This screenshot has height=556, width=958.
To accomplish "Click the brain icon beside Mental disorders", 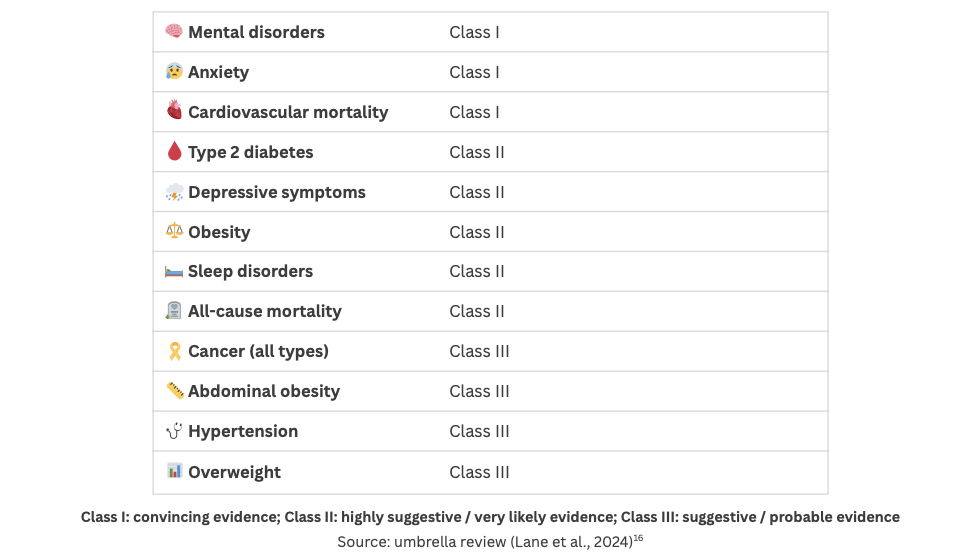I will tap(174, 31).
